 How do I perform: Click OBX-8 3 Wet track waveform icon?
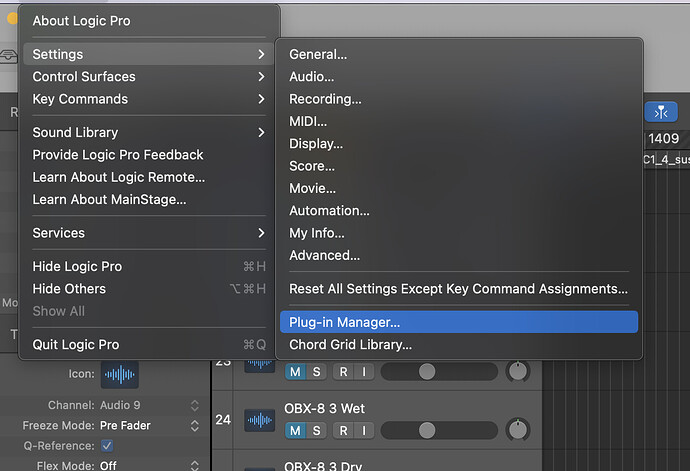(260, 420)
